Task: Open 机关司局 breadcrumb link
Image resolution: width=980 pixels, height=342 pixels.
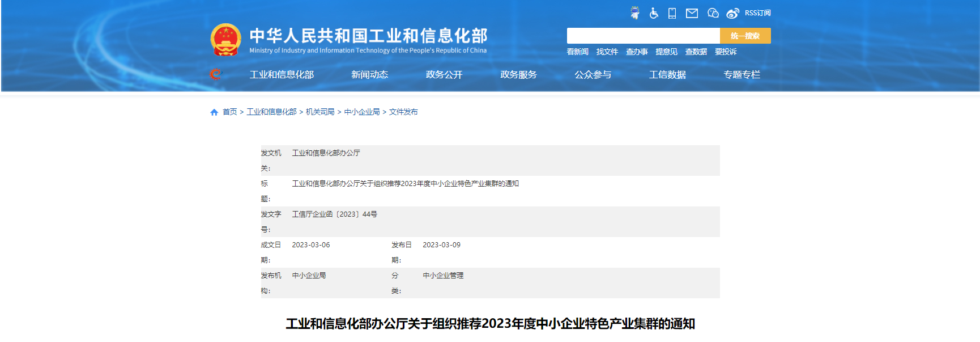Action: coord(320,112)
